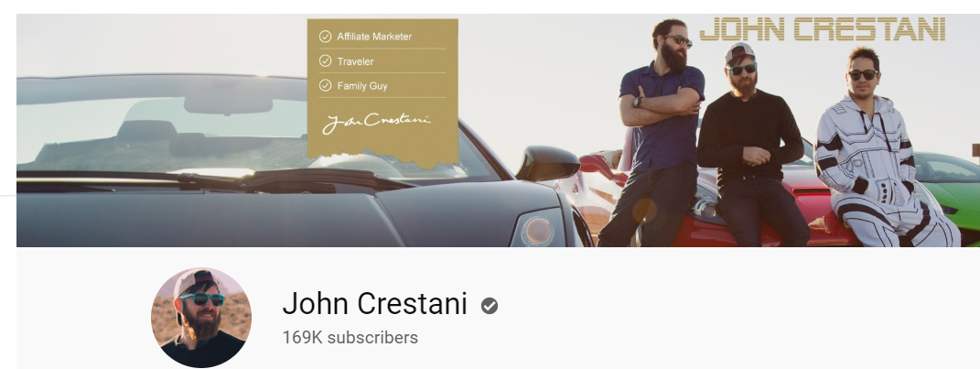Click the 169K subscribers count
This screenshot has width=980, height=369.
tap(350, 338)
